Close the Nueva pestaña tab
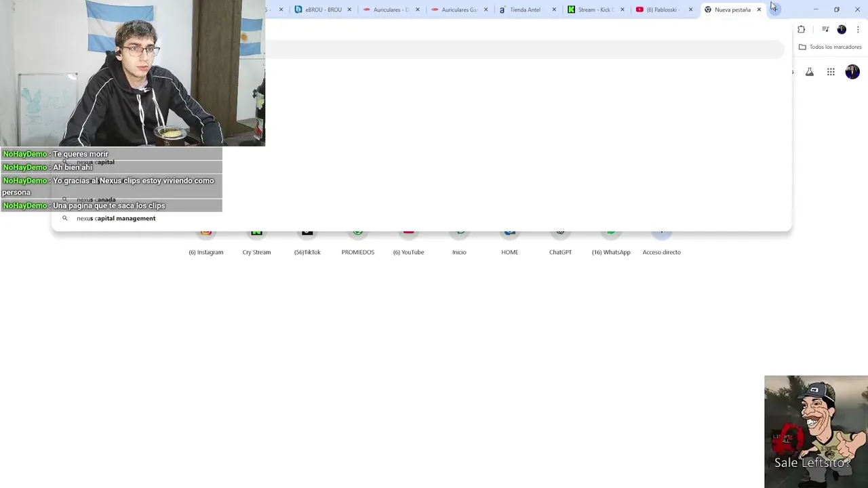This screenshot has width=868, height=488. 759,9
